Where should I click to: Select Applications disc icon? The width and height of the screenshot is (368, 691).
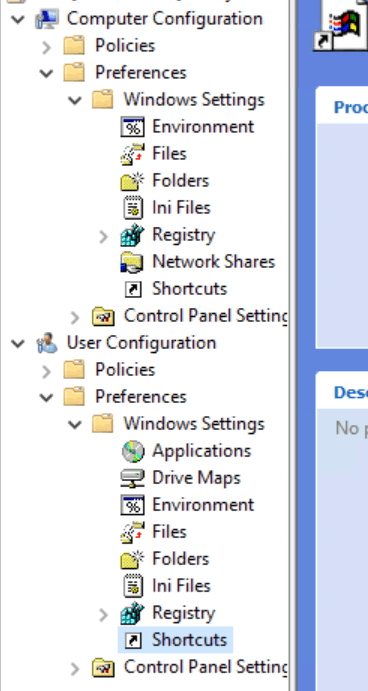[133, 451]
